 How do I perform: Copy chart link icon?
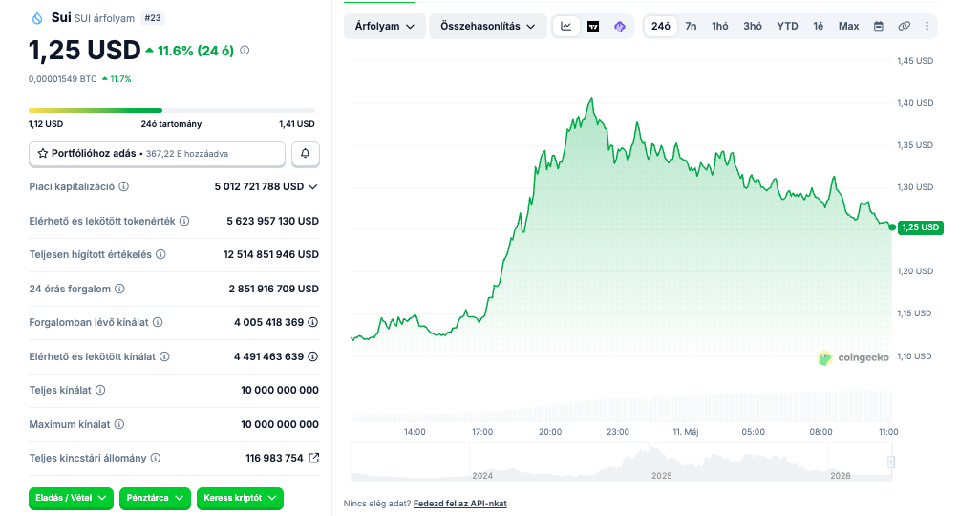[904, 26]
